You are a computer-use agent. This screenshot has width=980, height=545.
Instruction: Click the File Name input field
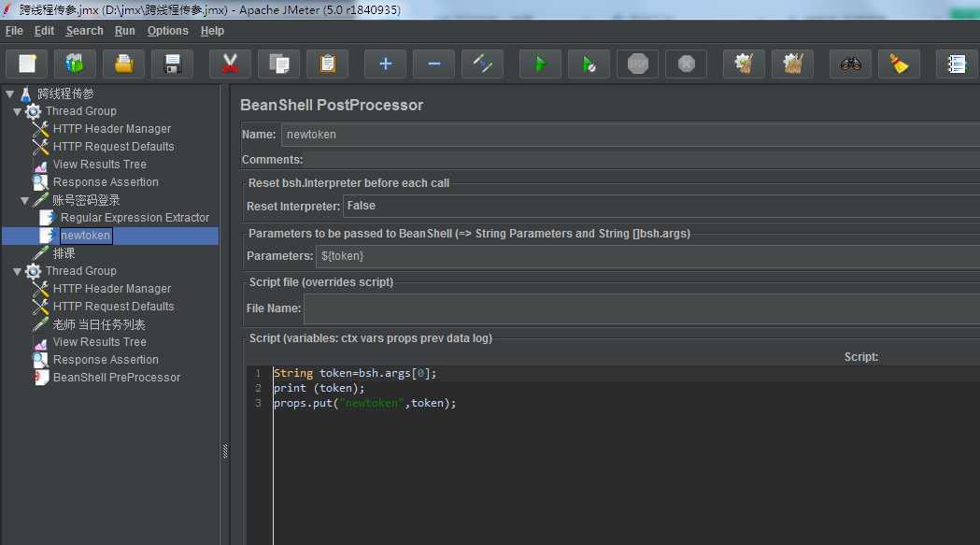point(642,308)
